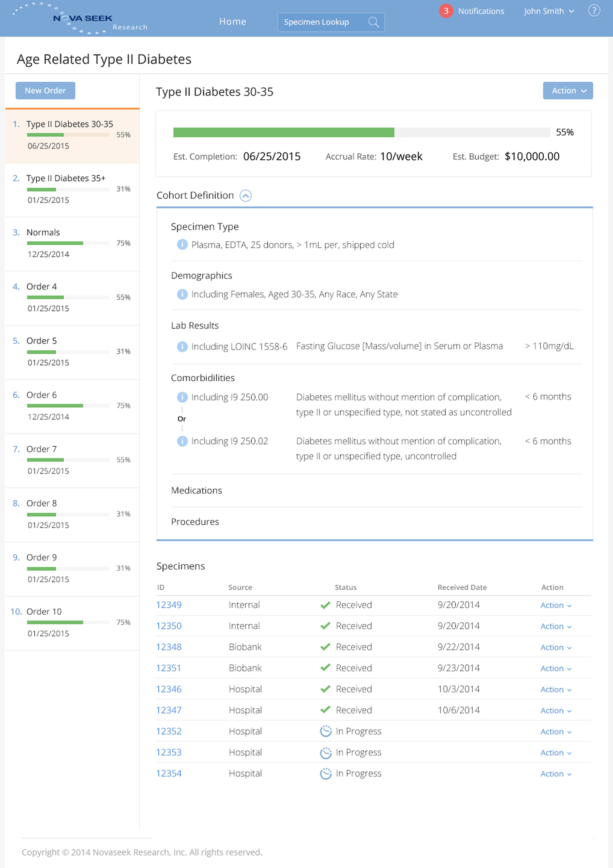The height and width of the screenshot is (868, 613).
Task: Open Action dropdown for specimen 12349
Action: coord(555,605)
